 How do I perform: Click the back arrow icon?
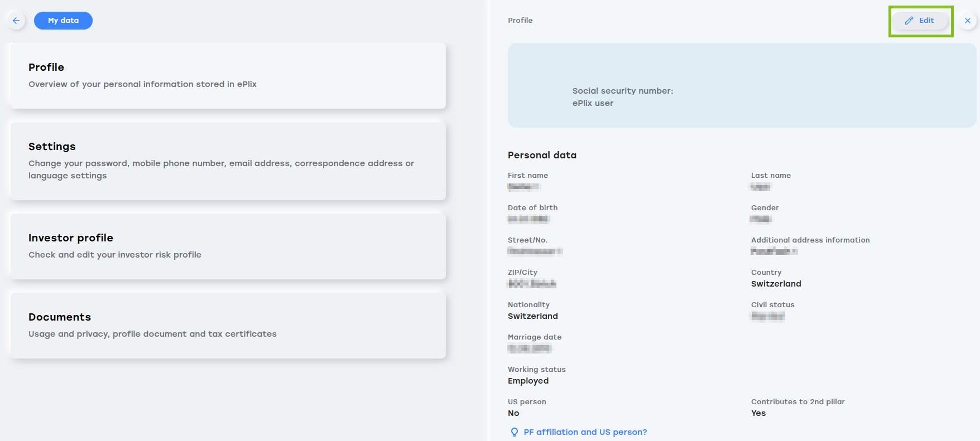click(16, 21)
